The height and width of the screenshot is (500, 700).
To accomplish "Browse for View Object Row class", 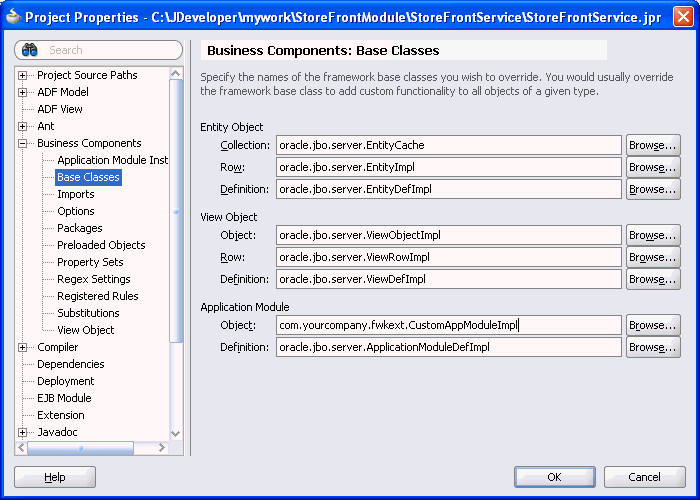I will [x=653, y=257].
